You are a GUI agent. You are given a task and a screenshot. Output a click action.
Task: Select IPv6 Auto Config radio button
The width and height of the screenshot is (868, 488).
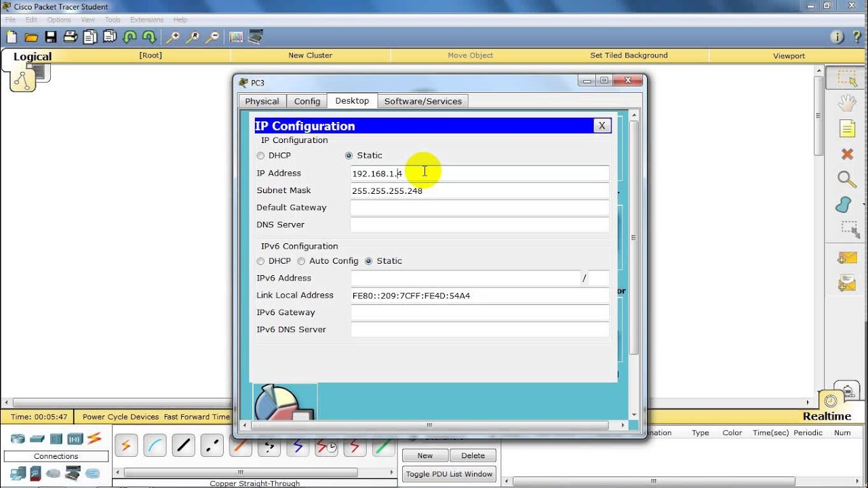click(x=301, y=261)
